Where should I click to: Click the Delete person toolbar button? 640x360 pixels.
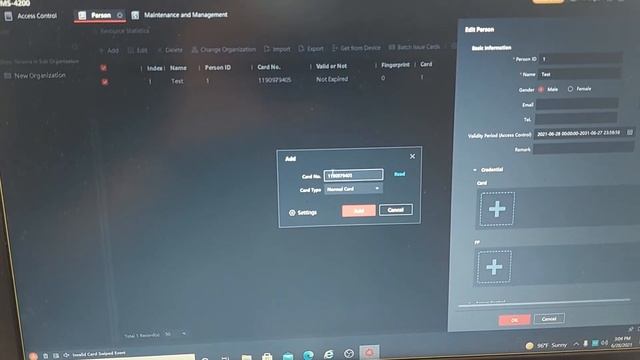click(170, 50)
